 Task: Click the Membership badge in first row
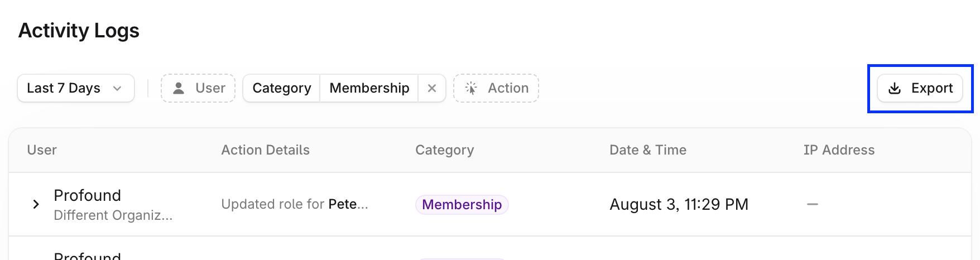pyautogui.click(x=462, y=205)
